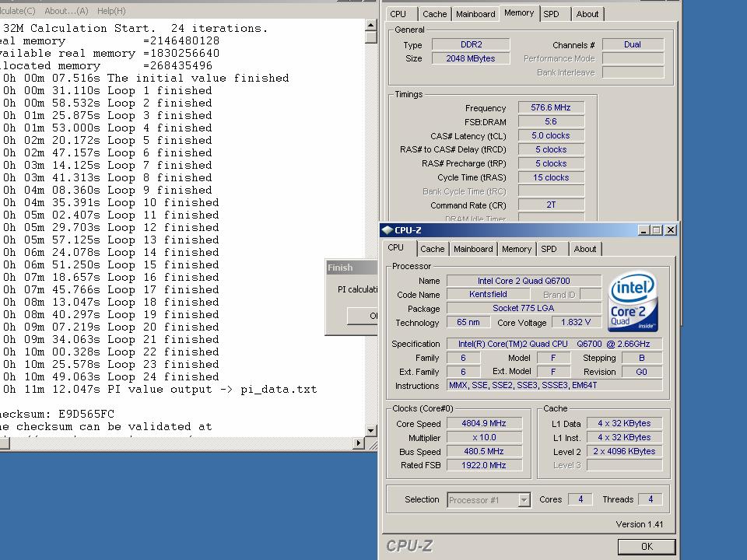Click the memory Frequency 576.6 MHz value
This screenshot has height=560, width=747.
(x=551, y=107)
